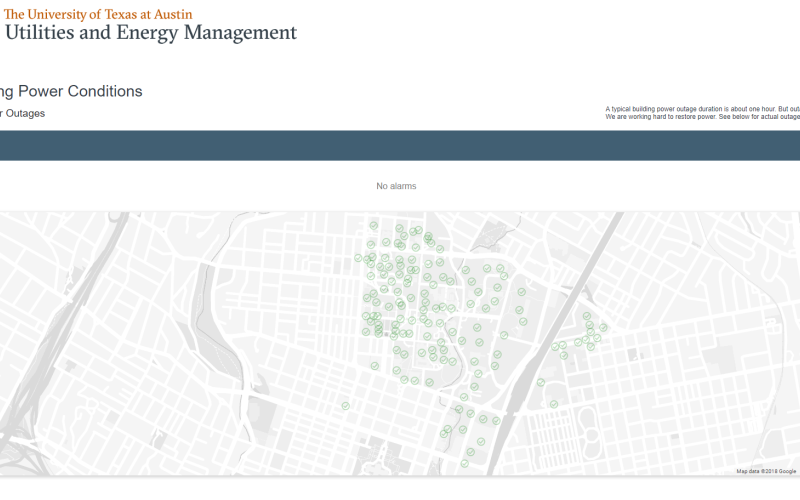Click the southernmost green check building marker
The image size is (800, 500).
(464, 464)
